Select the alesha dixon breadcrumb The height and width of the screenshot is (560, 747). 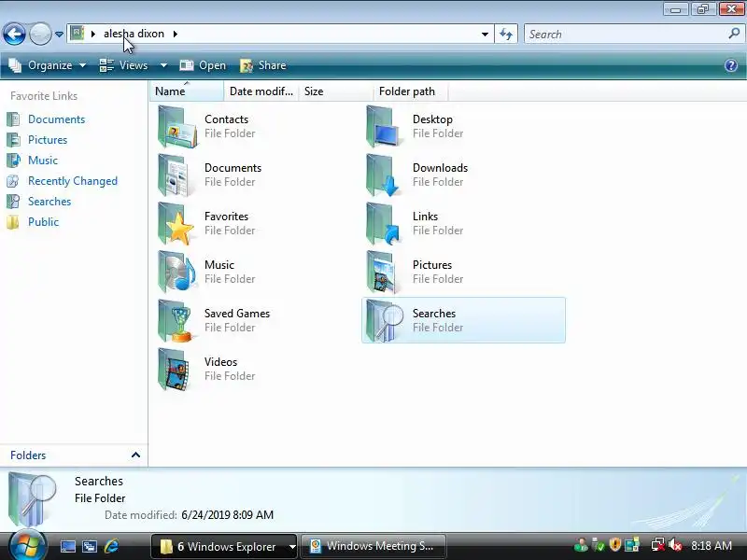134,34
